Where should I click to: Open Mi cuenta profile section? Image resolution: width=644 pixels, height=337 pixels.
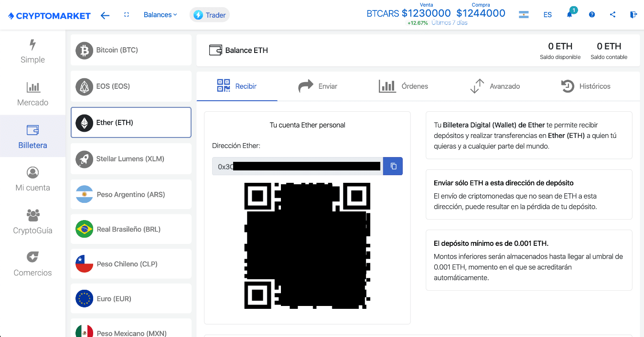pyautogui.click(x=32, y=179)
